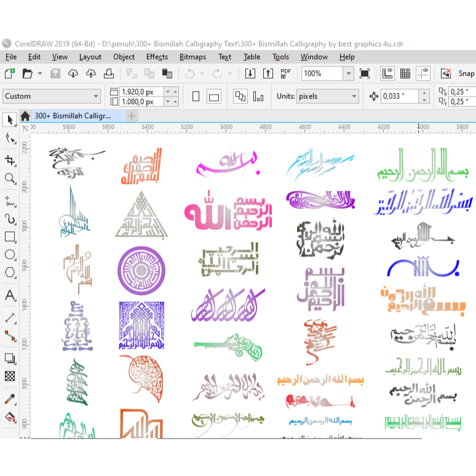Screen dimensions: 476x476
Task: Choose the Color Eyedropper tool
Action: (x=10, y=400)
